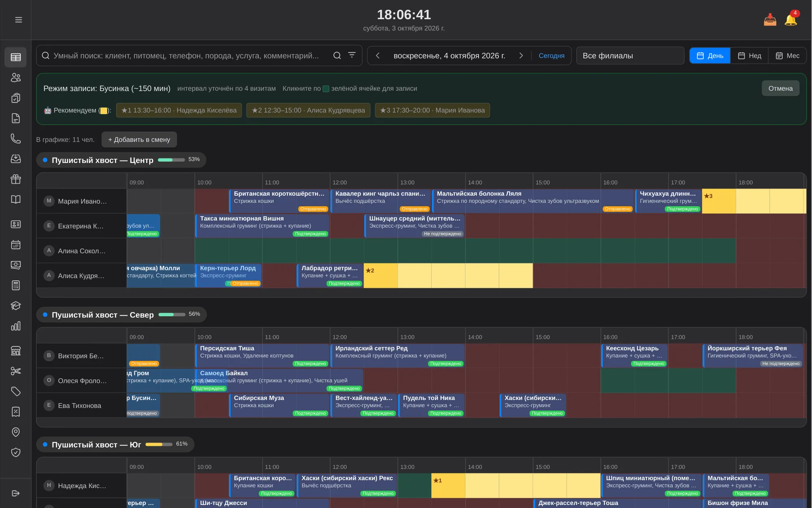Click the Сегодня link
The height and width of the screenshot is (508, 812).
(x=551, y=56)
